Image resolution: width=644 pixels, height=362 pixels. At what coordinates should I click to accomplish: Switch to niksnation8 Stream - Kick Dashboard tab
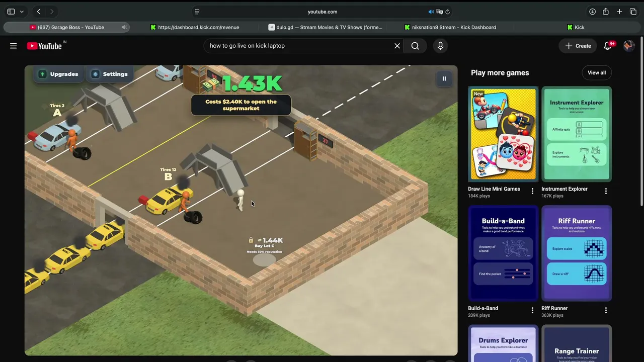point(450,27)
